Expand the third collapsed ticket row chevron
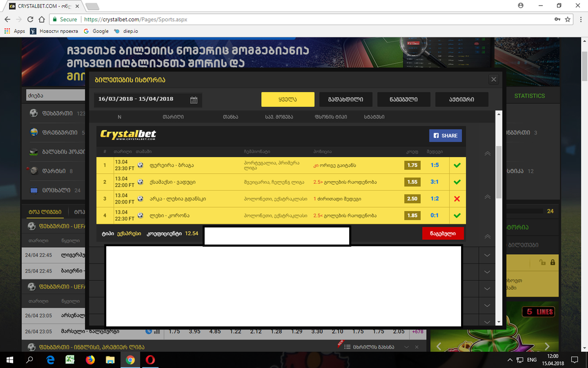 [x=487, y=289]
